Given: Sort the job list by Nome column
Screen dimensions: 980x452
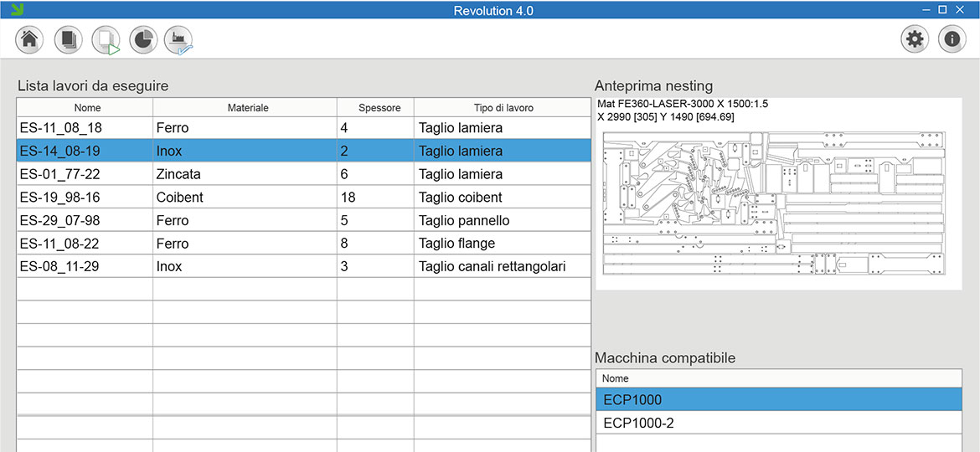Looking at the screenshot, I should (85, 108).
